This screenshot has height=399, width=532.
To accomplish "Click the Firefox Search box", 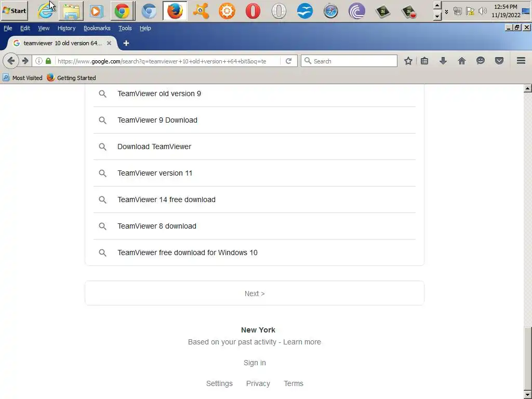I will pos(349,61).
